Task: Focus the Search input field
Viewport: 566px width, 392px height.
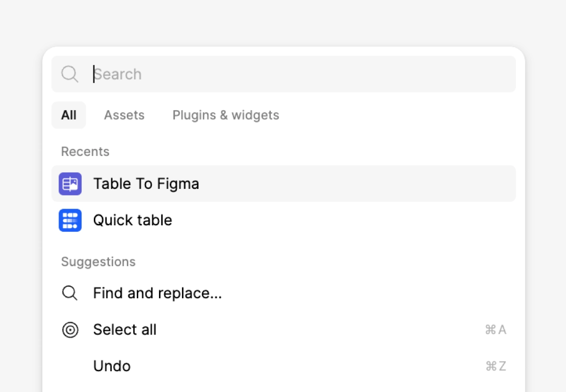Action: coord(283,74)
